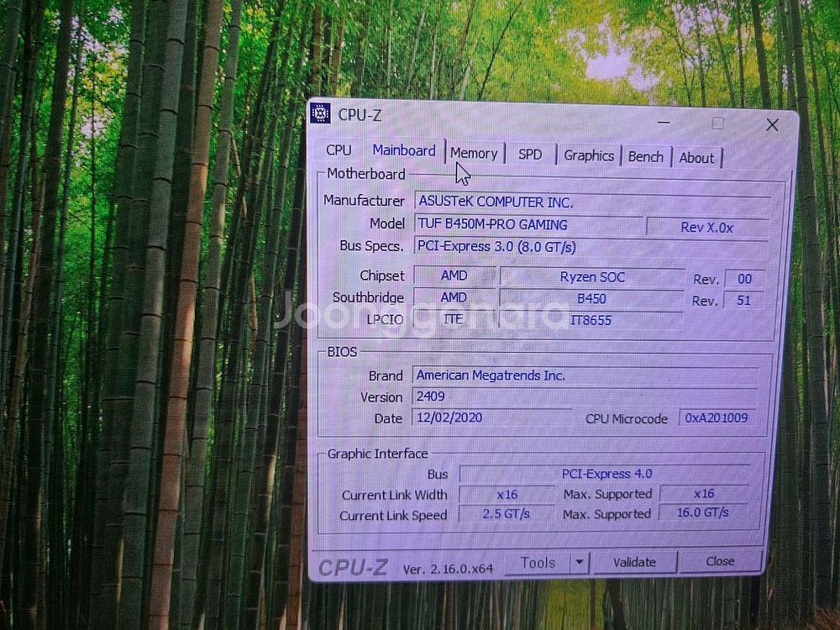
Task: Click the Tools button
Action: tap(538, 563)
